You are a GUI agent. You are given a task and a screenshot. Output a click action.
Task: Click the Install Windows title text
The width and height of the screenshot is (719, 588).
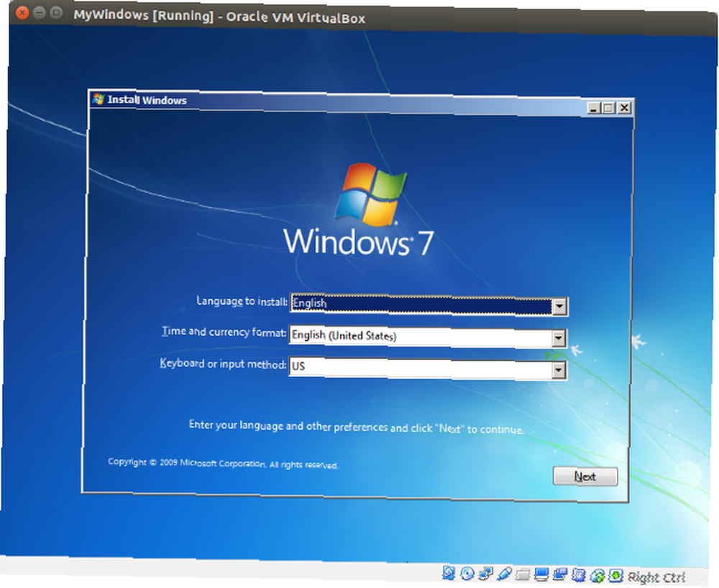pos(147,100)
